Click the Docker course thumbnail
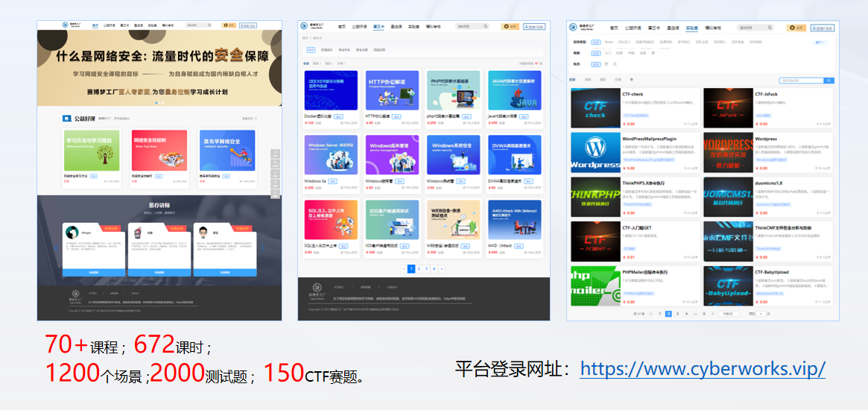The width and height of the screenshot is (868, 410). (331, 89)
